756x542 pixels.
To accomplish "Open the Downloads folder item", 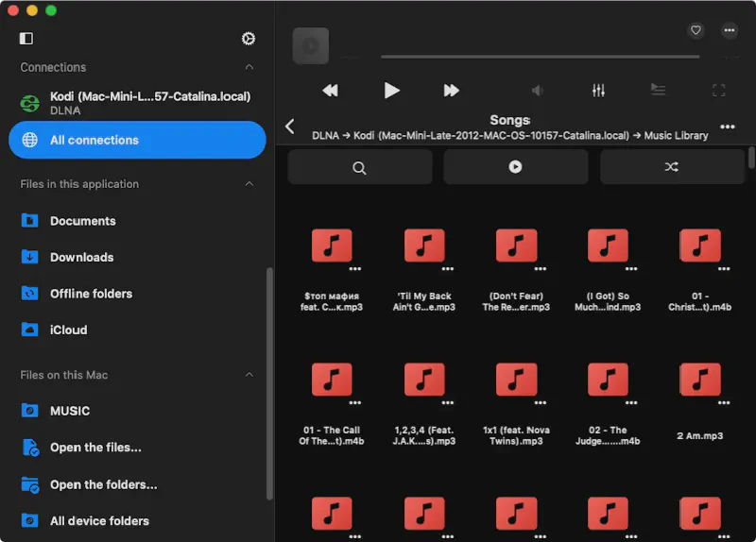I will (x=81, y=257).
